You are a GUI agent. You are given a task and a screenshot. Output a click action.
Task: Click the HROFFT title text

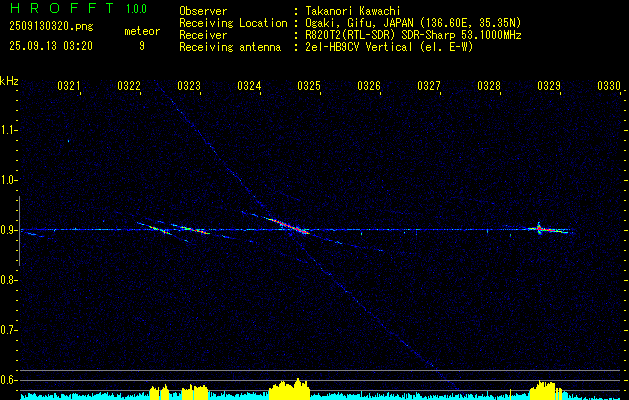(62, 8)
